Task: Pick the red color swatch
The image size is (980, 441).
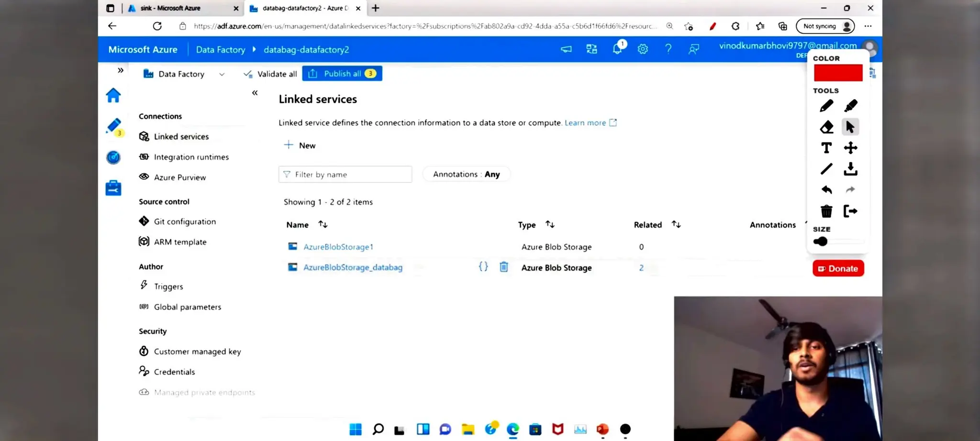Action: click(838, 73)
